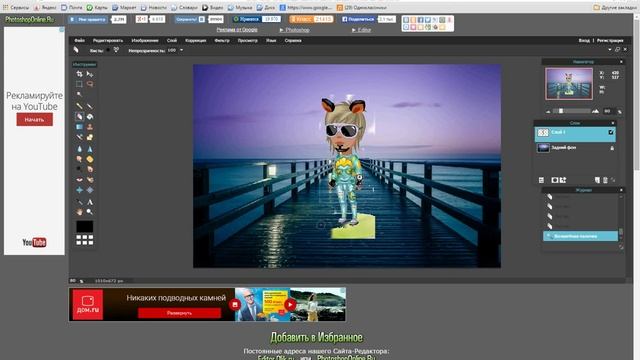Select the Pinch tool

click(x=90, y=190)
